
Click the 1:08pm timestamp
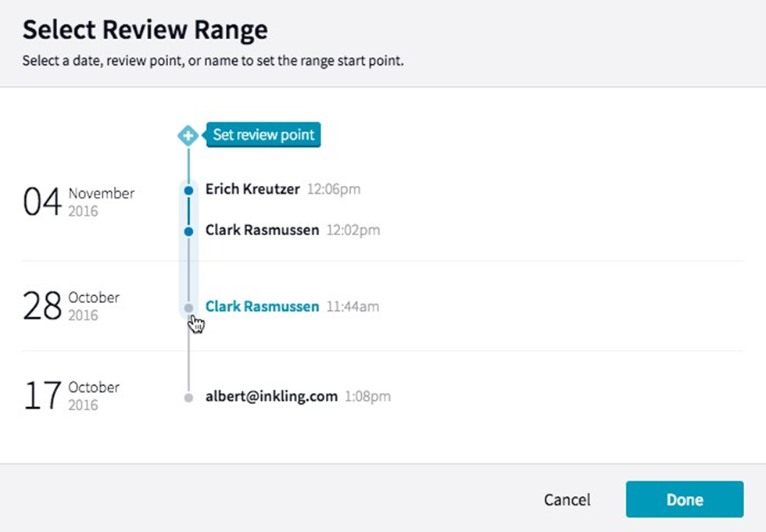(367, 397)
